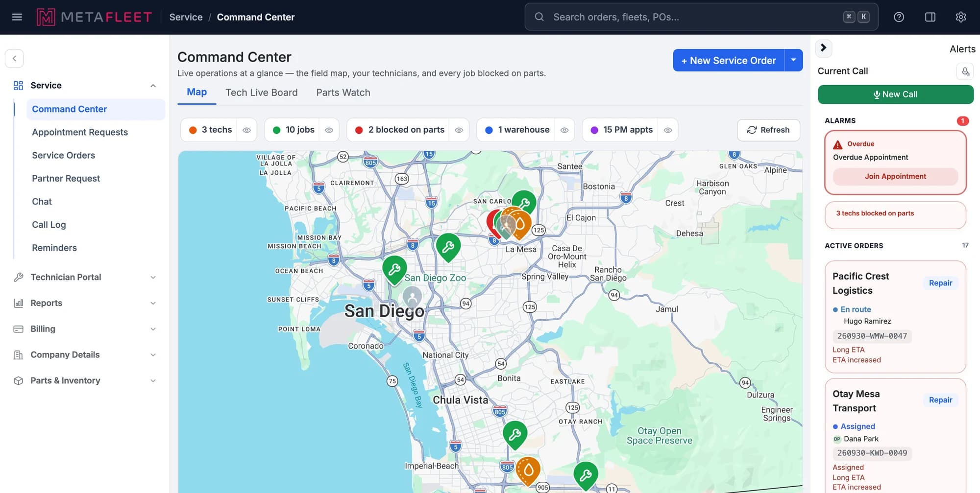The width and height of the screenshot is (980, 493).
Task: Toggle visibility of 3 techs layer
Action: coord(246,130)
